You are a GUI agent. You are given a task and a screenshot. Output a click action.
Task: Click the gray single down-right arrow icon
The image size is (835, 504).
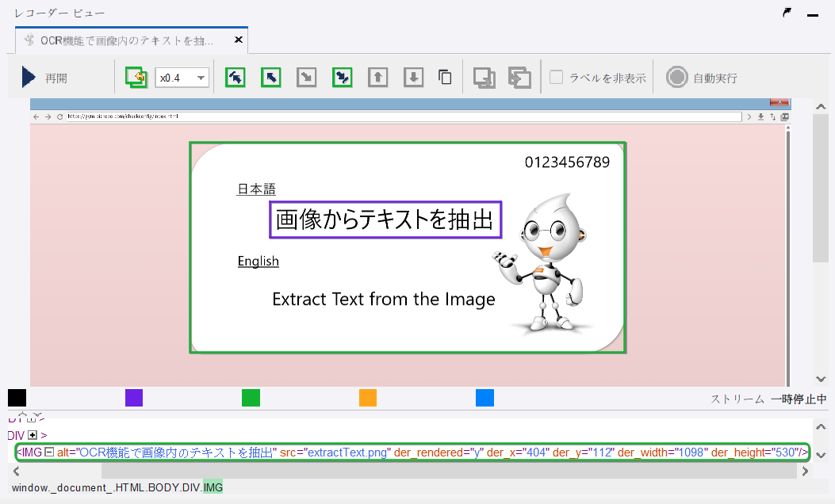[x=307, y=78]
